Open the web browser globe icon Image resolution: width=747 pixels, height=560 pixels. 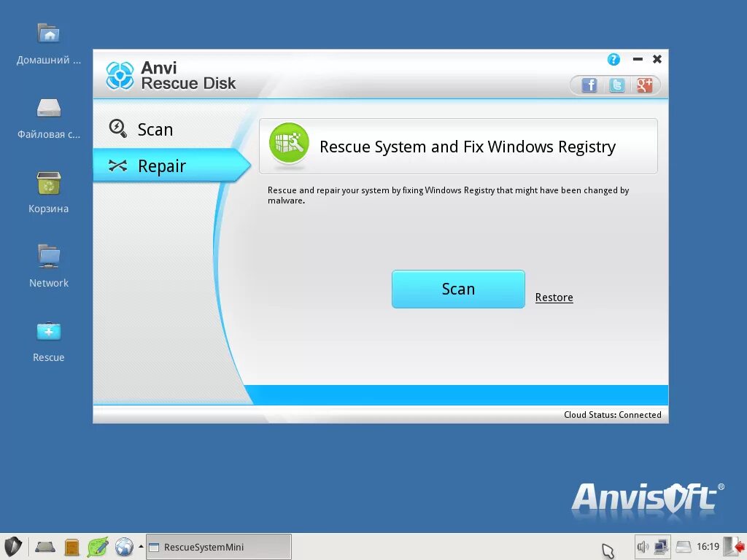pyautogui.click(x=124, y=547)
